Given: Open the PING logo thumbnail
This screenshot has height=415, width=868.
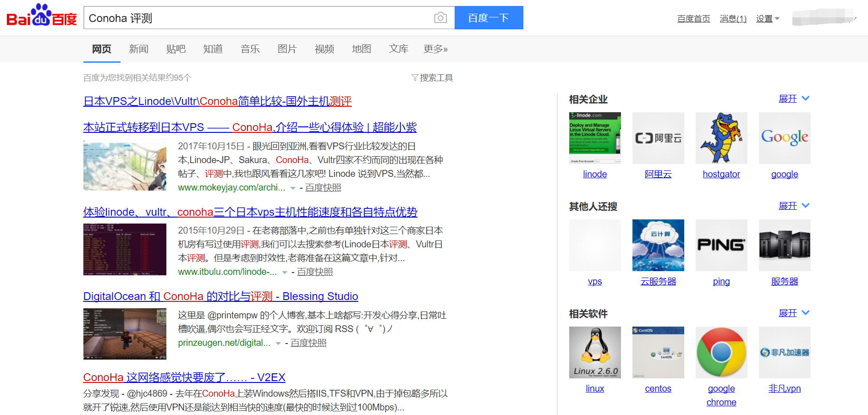Looking at the screenshot, I should (721, 245).
